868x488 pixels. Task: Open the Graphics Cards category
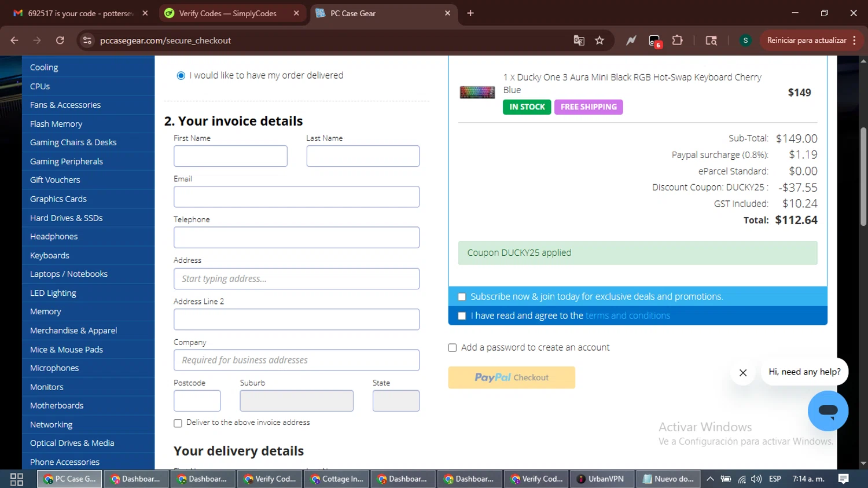click(x=58, y=199)
